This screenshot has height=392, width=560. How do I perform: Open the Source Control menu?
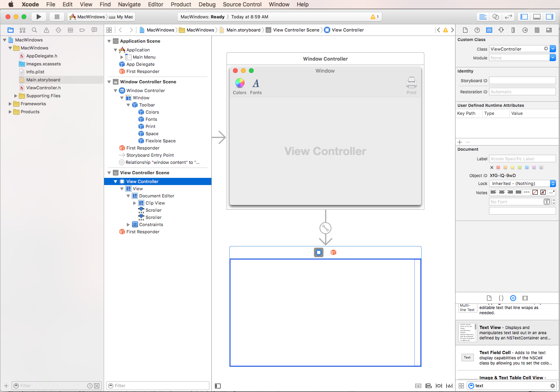click(x=242, y=4)
